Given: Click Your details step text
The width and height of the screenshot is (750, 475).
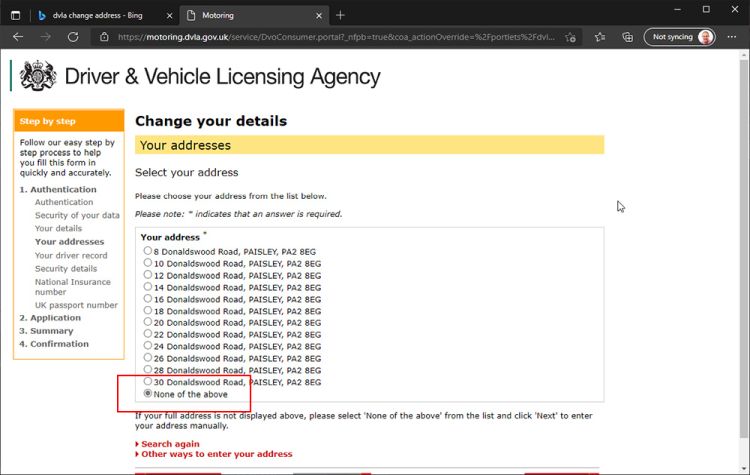Looking at the screenshot, I should 58,228.
